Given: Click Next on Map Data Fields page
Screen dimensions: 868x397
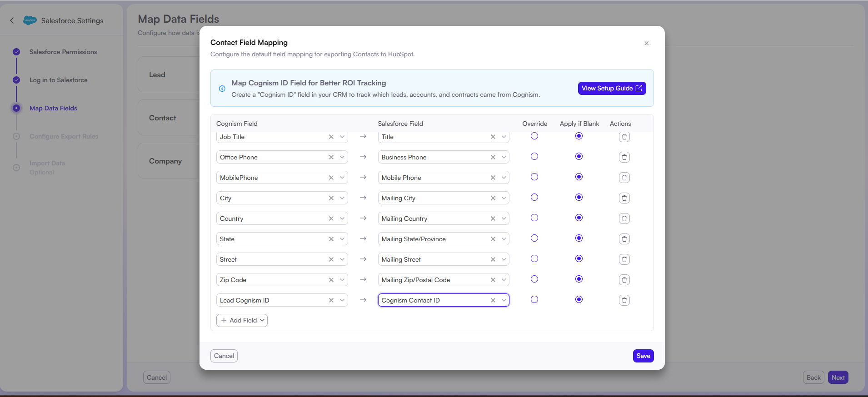Looking at the screenshot, I should click(838, 377).
